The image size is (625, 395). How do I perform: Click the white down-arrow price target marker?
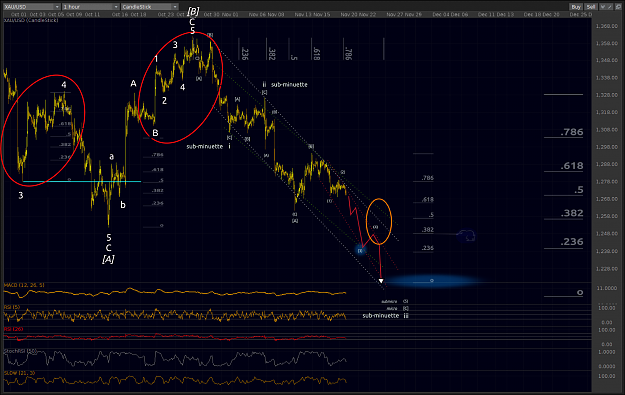pos(381,281)
